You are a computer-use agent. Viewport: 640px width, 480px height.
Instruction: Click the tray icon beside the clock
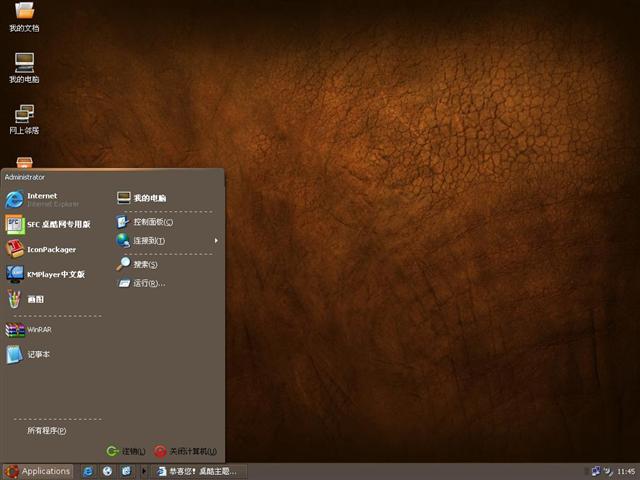point(608,471)
